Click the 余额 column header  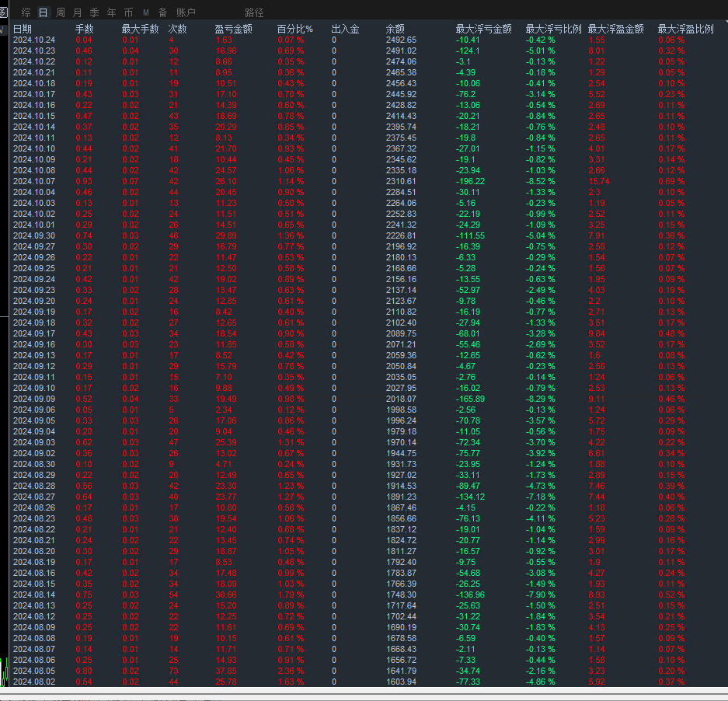pos(395,29)
